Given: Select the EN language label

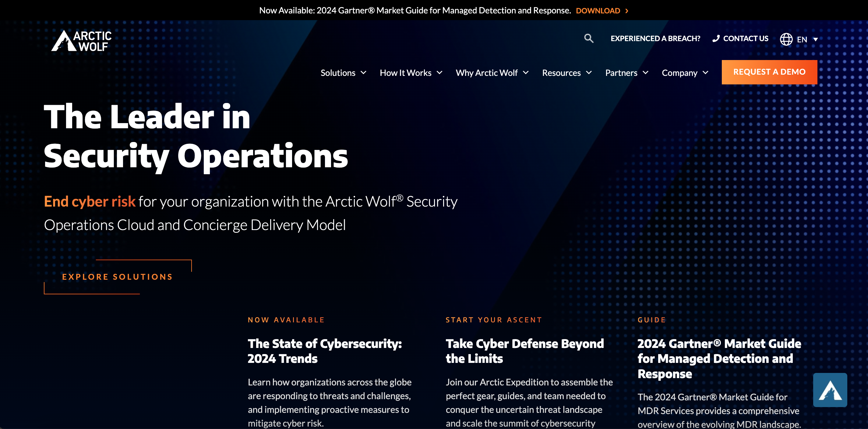Looking at the screenshot, I should [x=802, y=39].
